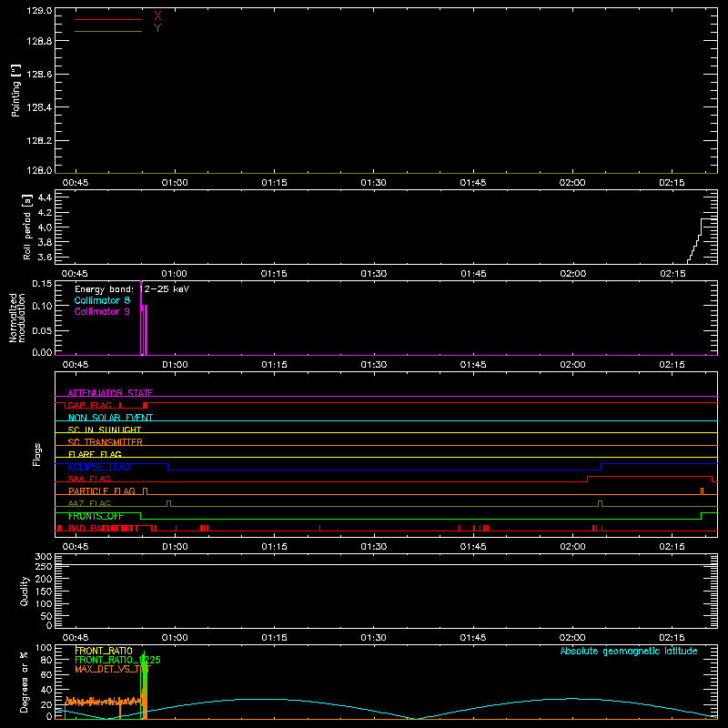Click the lowered blue ECLIPSE_FLAG segment
The image size is (728, 728).
coord(384,470)
